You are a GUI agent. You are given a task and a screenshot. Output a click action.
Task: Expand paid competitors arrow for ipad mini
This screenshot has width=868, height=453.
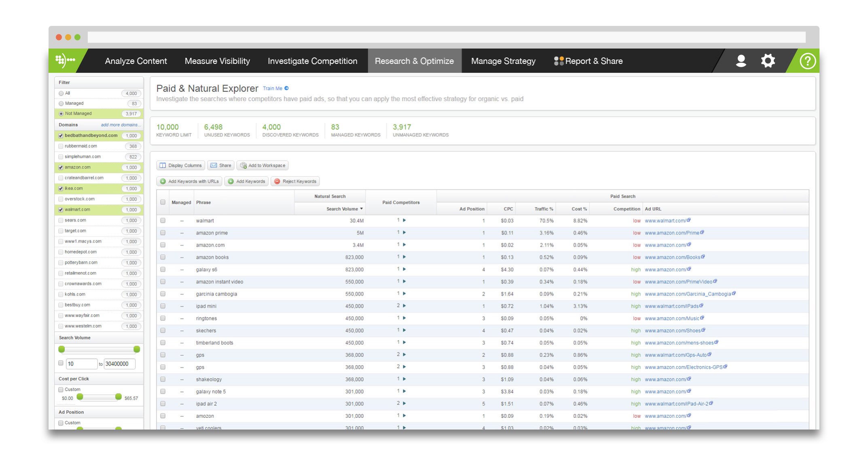point(404,306)
